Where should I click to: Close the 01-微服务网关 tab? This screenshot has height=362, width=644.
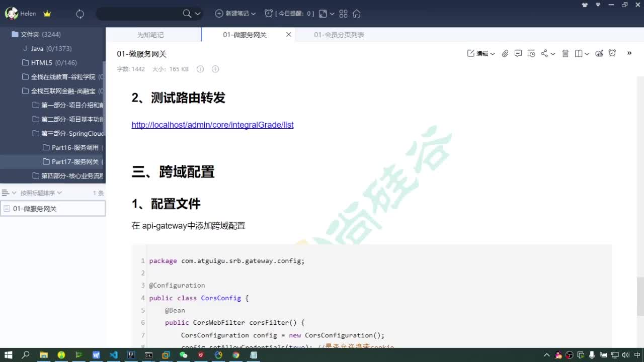pos(289,35)
